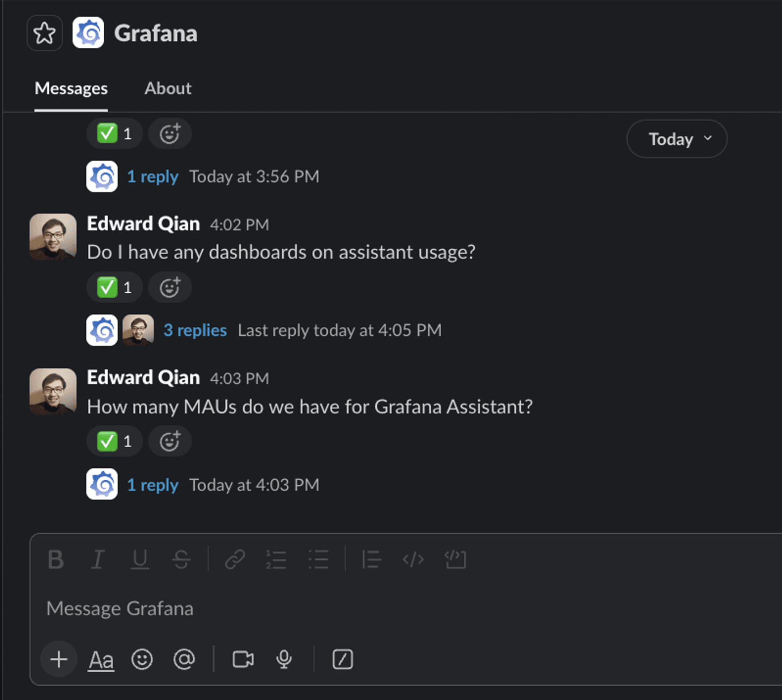782x700 pixels.
Task: Click inside the Message Grafana input field
Action: (268, 608)
